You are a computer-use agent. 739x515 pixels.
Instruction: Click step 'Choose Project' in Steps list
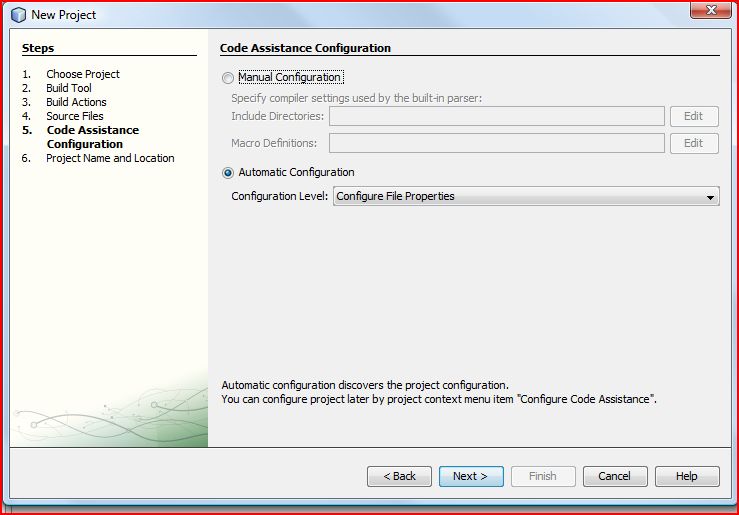[x=83, y=74]
